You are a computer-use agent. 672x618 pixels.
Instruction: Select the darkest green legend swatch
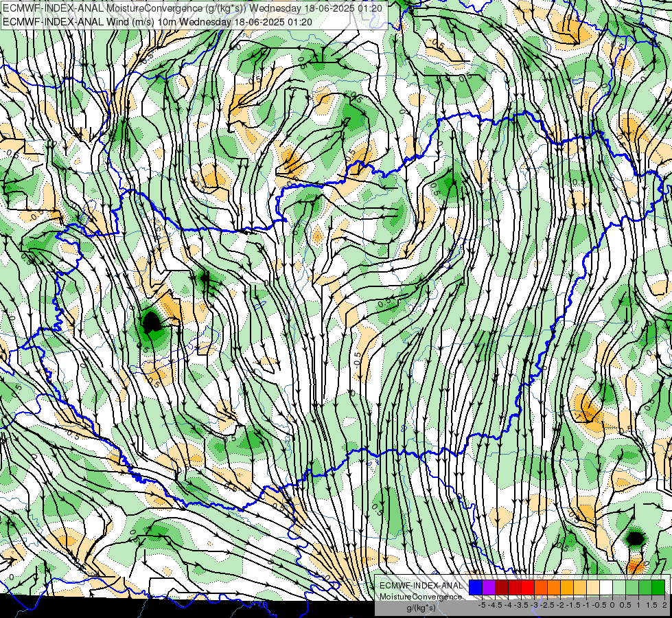[x=658, y=587]
